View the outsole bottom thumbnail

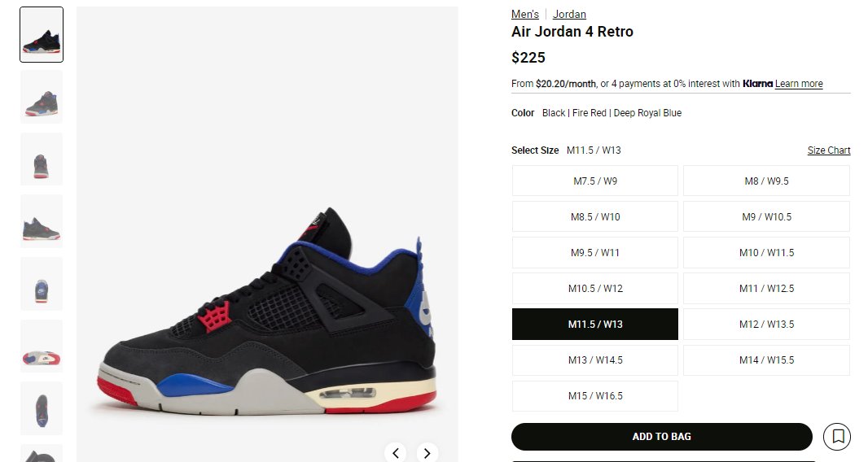point(42,346)
